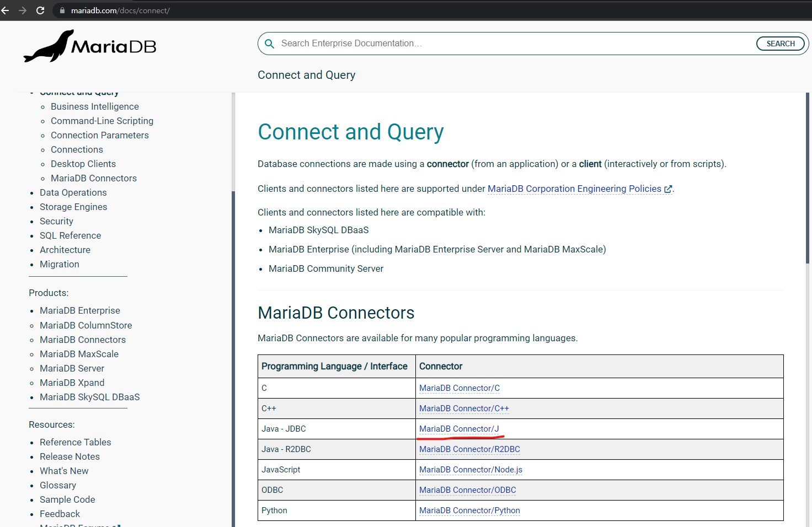Open MariaDB Connector/C link

pyautogui.click(x=460, y=388)
